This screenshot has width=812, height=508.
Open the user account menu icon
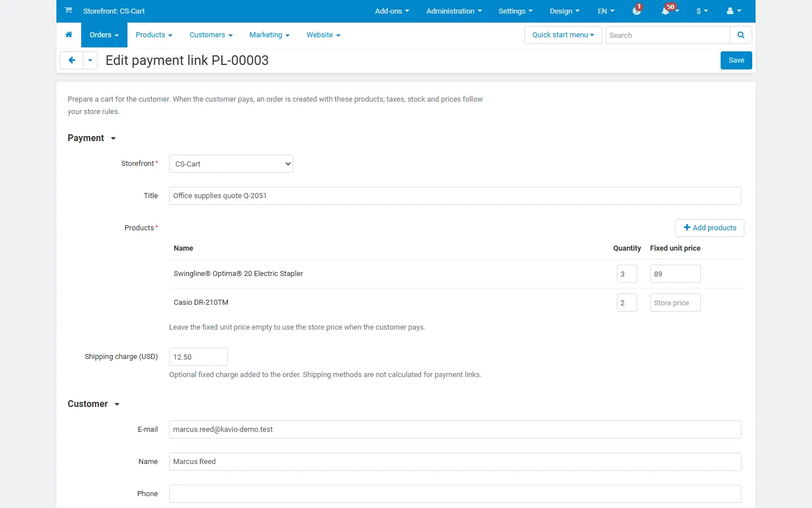(734, 11)
